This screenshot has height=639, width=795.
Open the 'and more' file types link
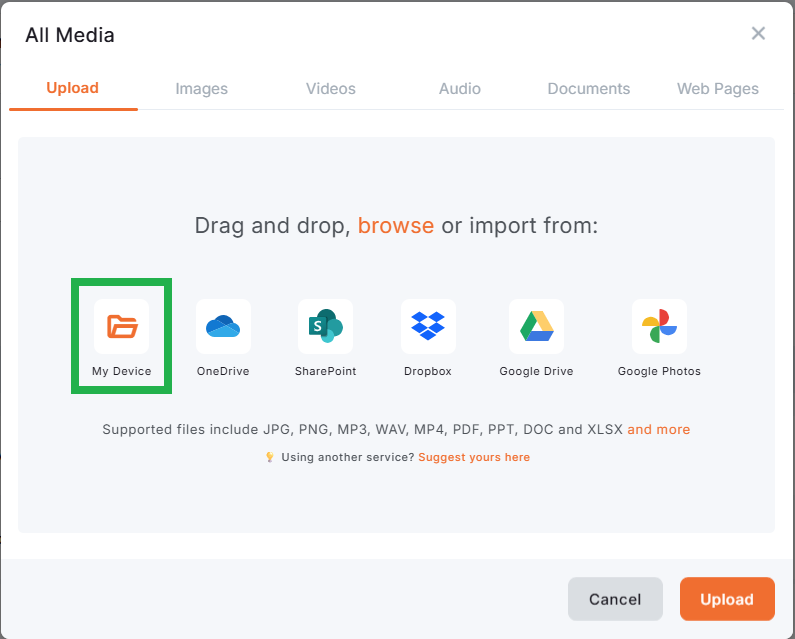658,429
